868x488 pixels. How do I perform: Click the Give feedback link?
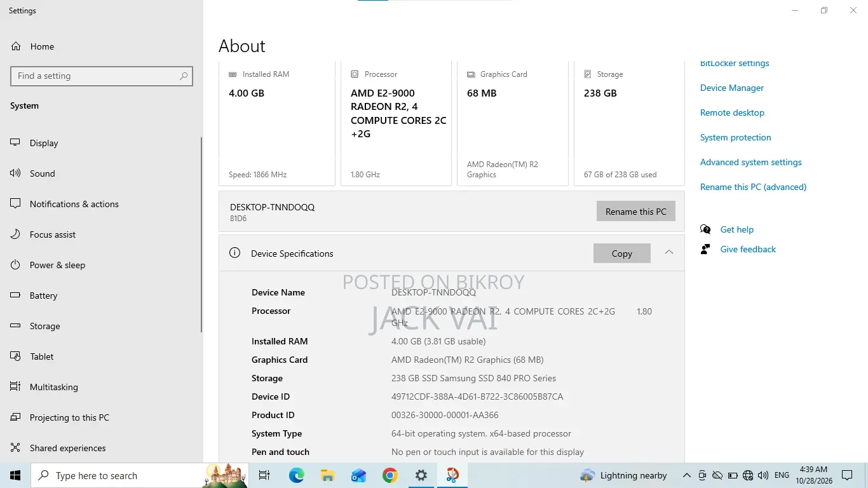click(749, 249)
